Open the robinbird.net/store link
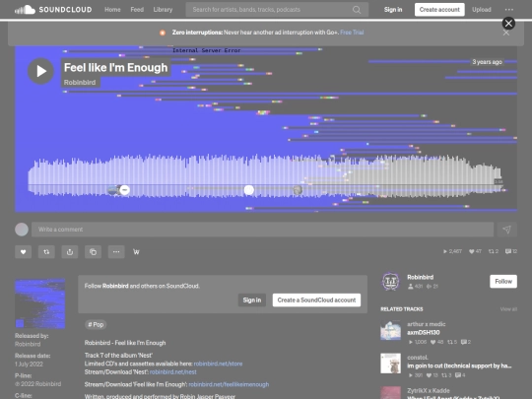This screenshot has height=399, width=532. 218,364
